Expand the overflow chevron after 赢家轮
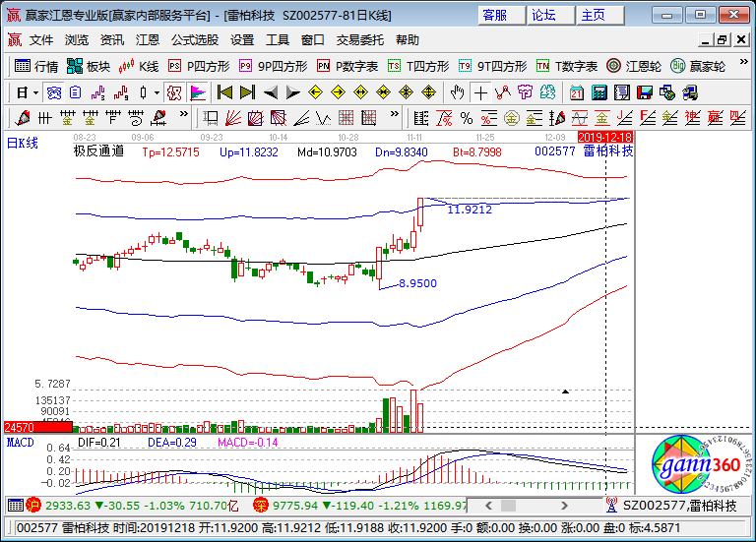756x542 pixels. point(743,63)
